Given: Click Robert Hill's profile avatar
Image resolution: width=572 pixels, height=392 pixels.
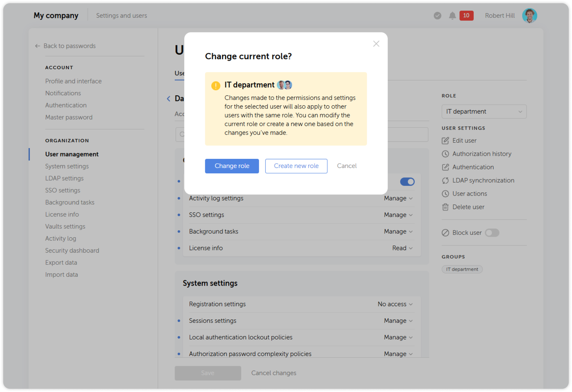Looking at the screenshot, I should (529, 15).
